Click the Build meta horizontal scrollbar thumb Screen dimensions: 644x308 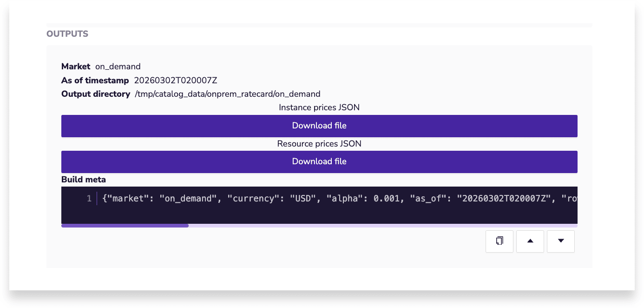pyautogui.click(x=125, y=226)
